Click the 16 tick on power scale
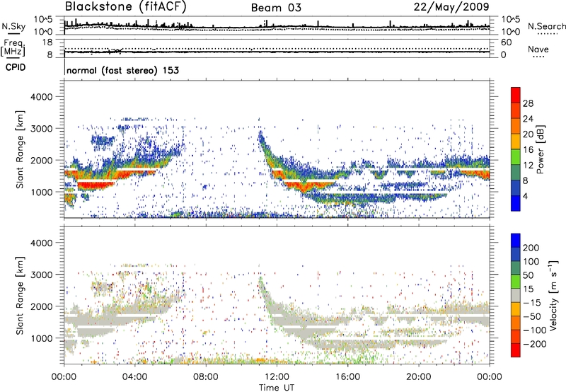The height and width of the screenshot is (392, 566). click(x=528, y=150)
